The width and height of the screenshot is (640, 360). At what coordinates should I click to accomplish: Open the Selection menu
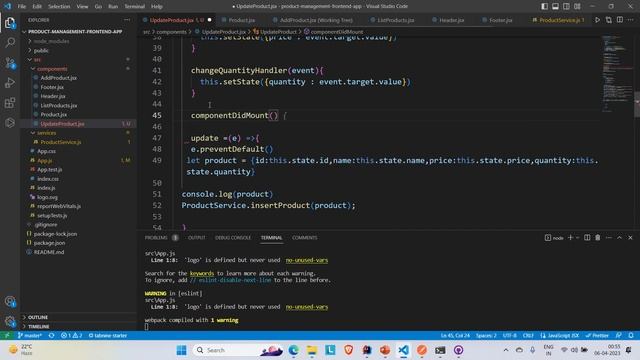click(59, 7)
